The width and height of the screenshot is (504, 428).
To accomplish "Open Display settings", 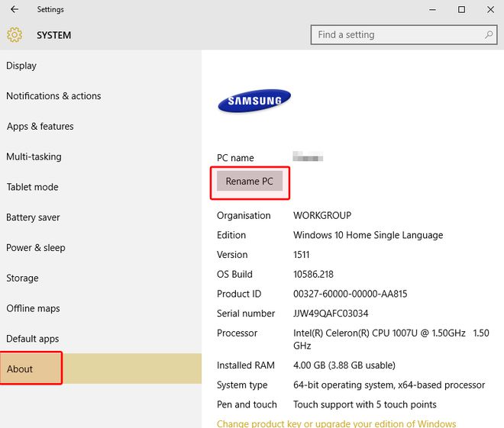I will click(101, 66).
